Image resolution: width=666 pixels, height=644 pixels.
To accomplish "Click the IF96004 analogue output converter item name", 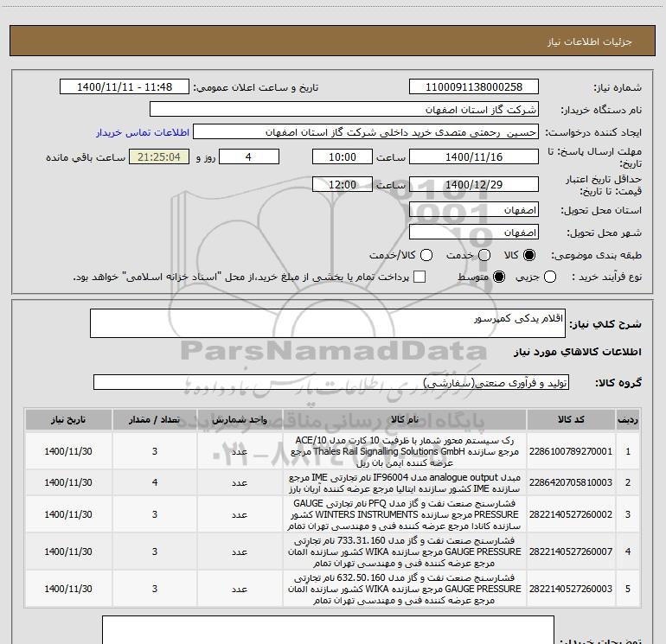I will pyautogui.click(x=405, y=483).
